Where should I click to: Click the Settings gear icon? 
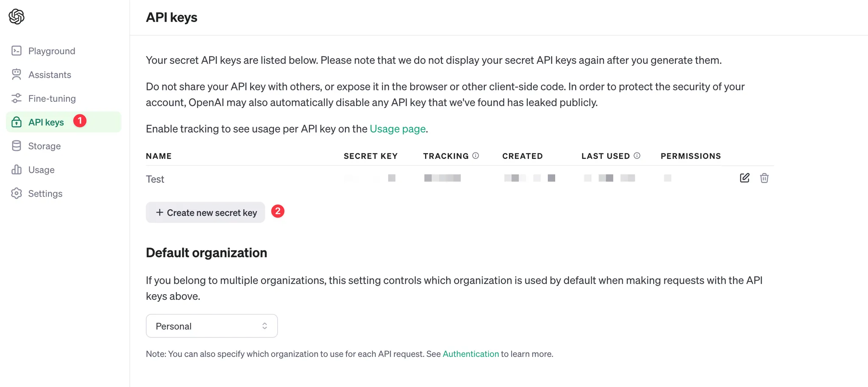tap(17, 193)
